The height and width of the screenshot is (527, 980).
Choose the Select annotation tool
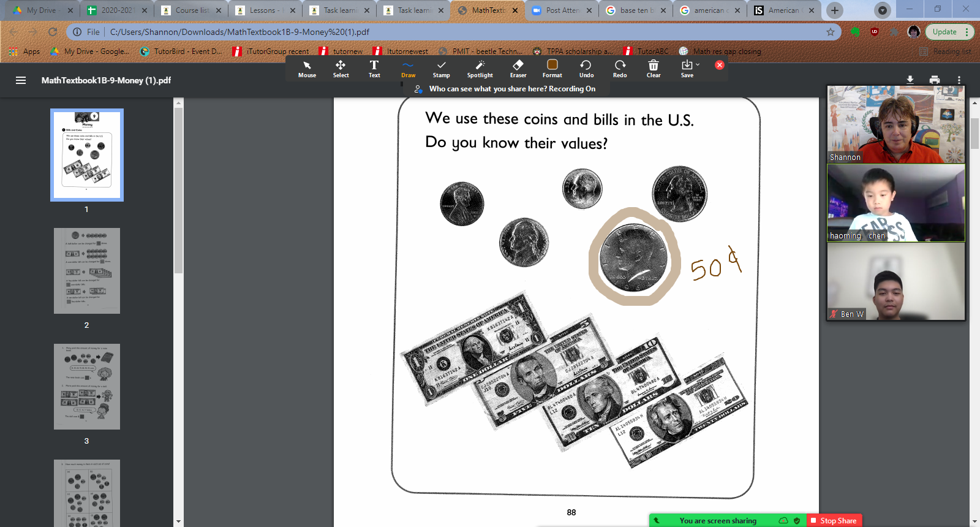(x=341, y=69)
